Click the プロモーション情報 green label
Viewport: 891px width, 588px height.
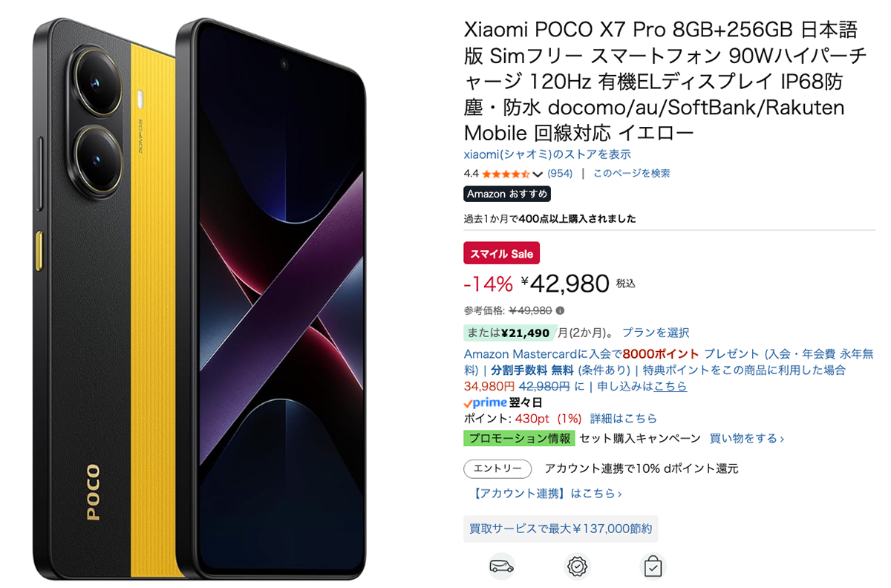coord(519,438)
